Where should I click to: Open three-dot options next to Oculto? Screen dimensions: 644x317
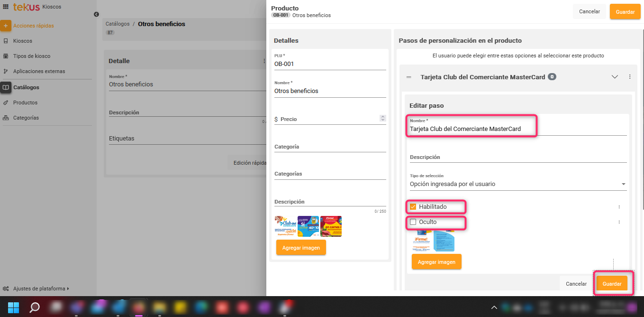[619, 222]
